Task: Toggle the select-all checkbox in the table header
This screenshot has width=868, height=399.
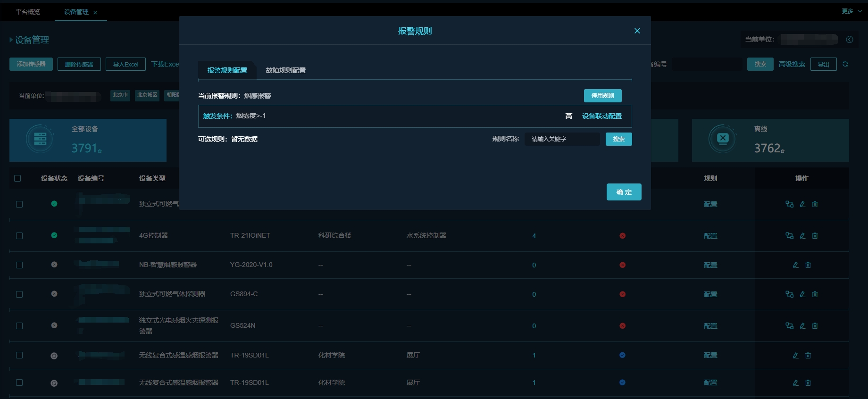Action: point(17,178)
